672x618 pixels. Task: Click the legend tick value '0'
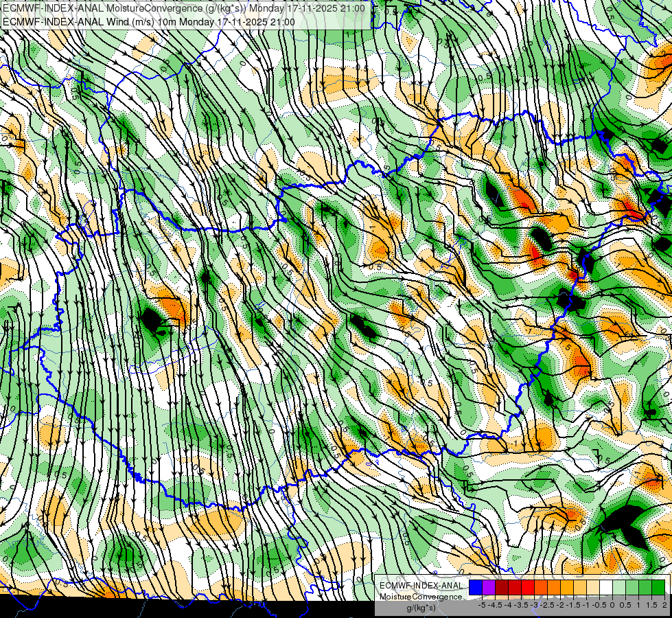[x=612, y=605]
